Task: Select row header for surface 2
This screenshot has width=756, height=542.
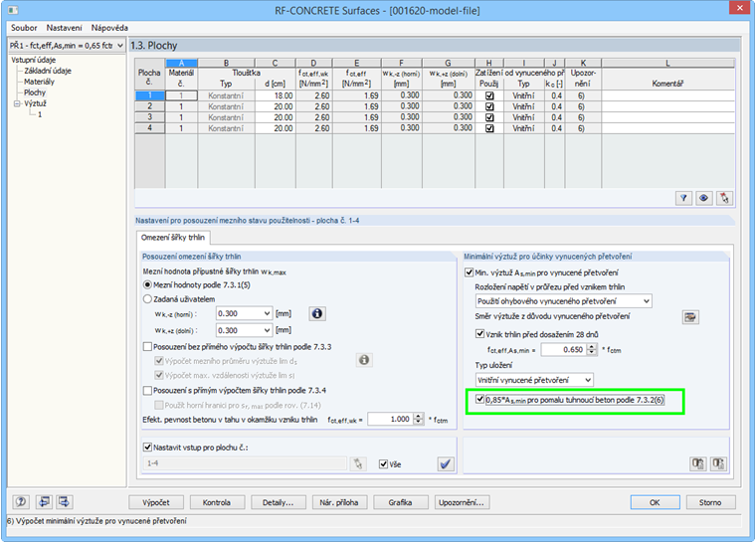Action: [x=149, y=106]
